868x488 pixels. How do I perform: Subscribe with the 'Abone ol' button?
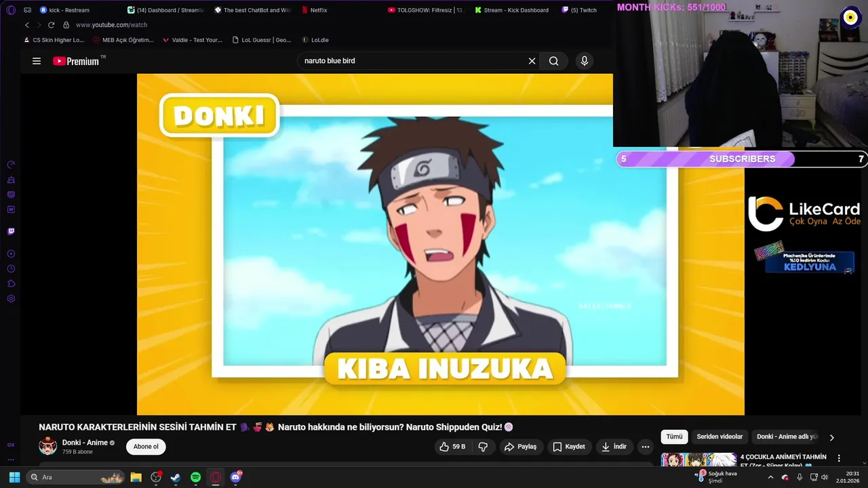146,447
